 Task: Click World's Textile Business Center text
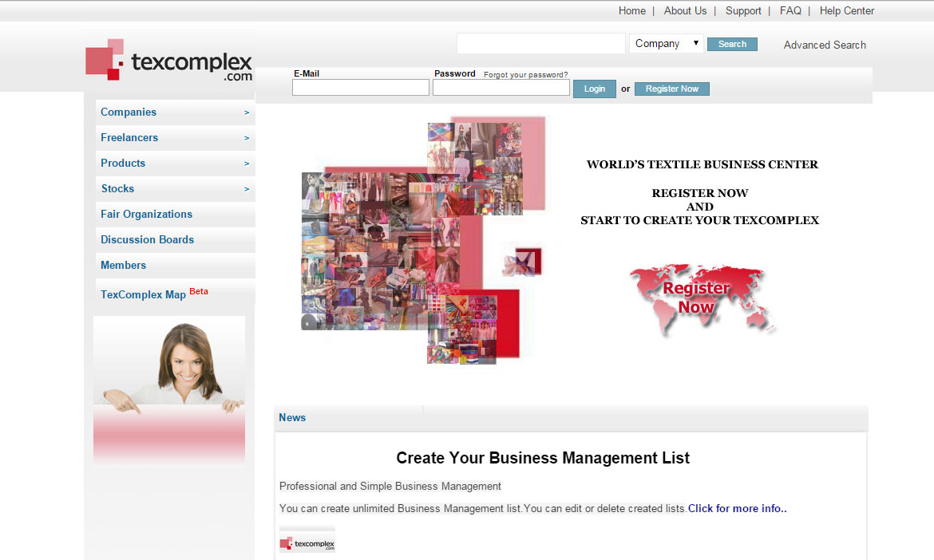coord(702,164)
